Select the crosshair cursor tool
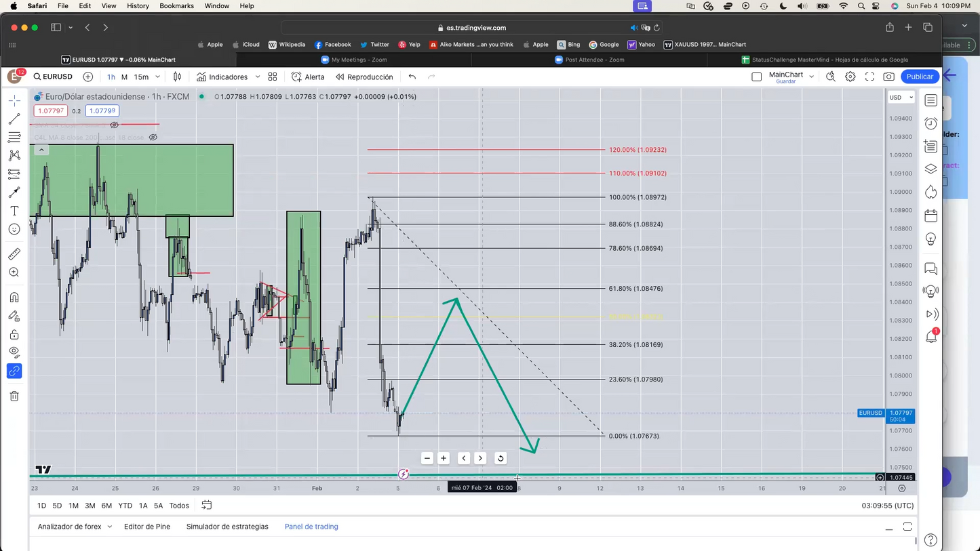 point(14,100)
